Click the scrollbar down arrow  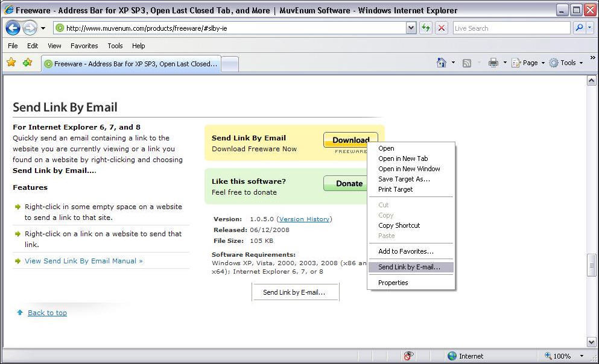tap(591, 342)
